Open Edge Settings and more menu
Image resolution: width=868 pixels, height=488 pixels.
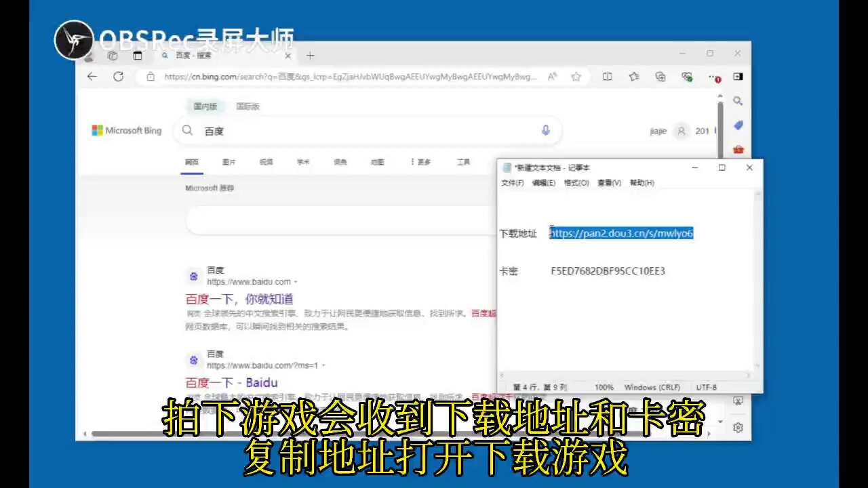714,77
